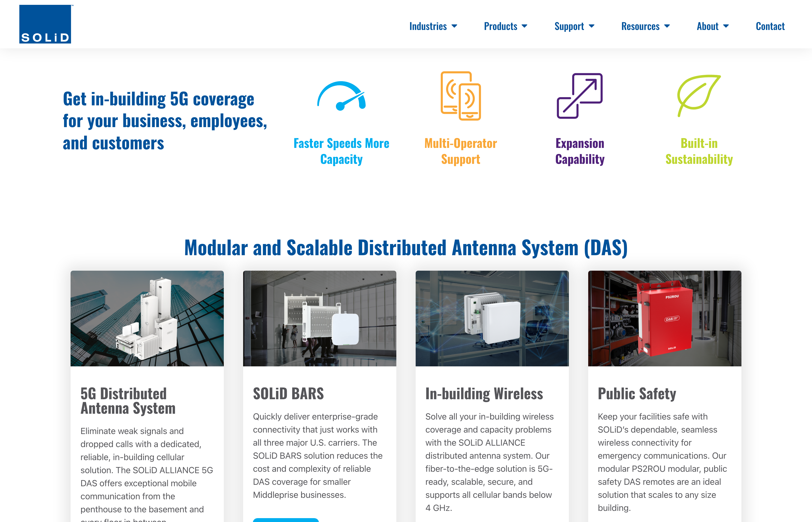This screenshot has width=812, height=522.
Task: Open the Resources dropdown arrow
Action: tap(667, 26)
